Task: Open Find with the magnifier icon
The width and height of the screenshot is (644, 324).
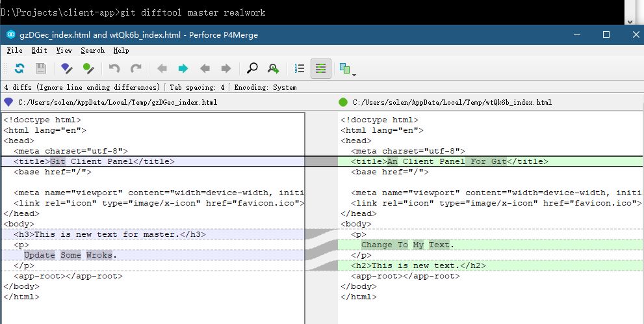Action: (251, 68)
